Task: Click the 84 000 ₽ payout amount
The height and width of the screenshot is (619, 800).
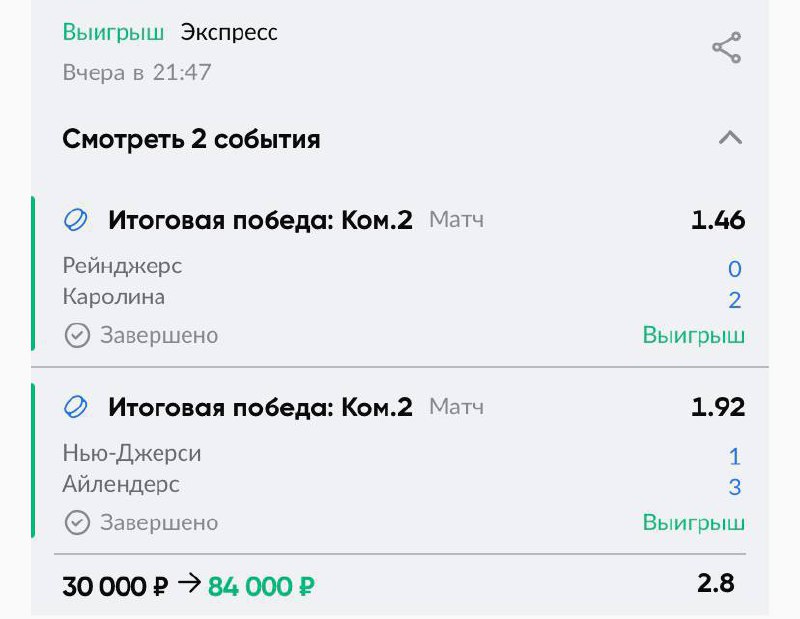Action: 261,586
